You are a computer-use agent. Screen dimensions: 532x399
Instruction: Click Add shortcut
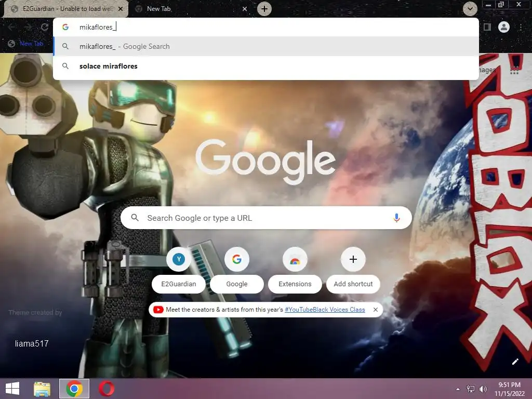point(353,270)
